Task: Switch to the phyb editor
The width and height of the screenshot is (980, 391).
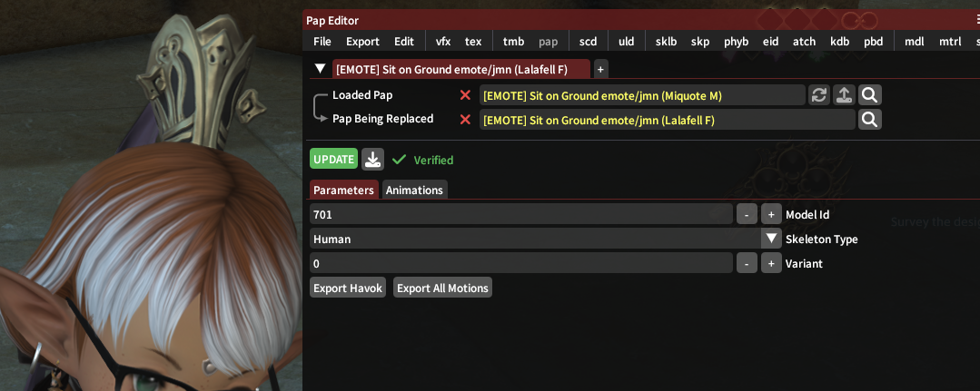Action: [x=737, y=42]
